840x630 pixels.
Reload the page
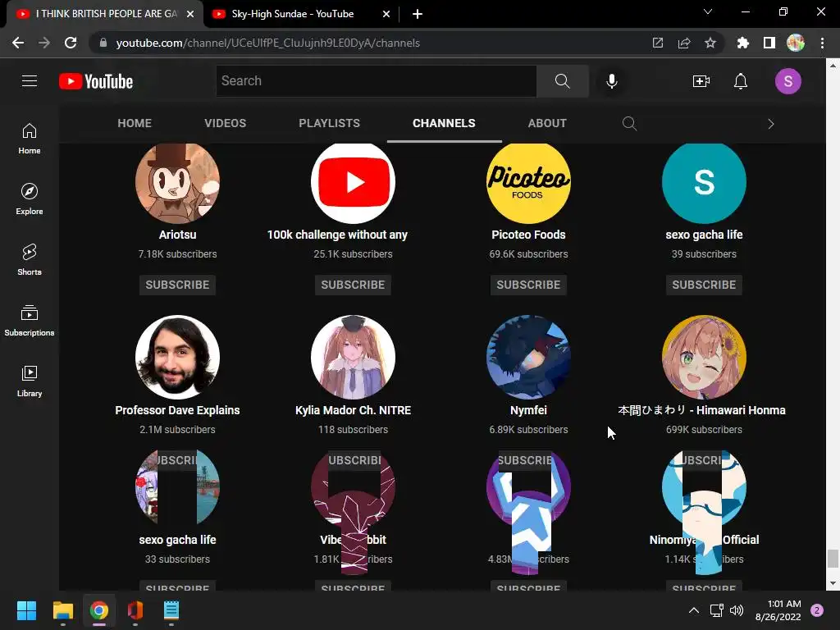[x=71, y=43]
